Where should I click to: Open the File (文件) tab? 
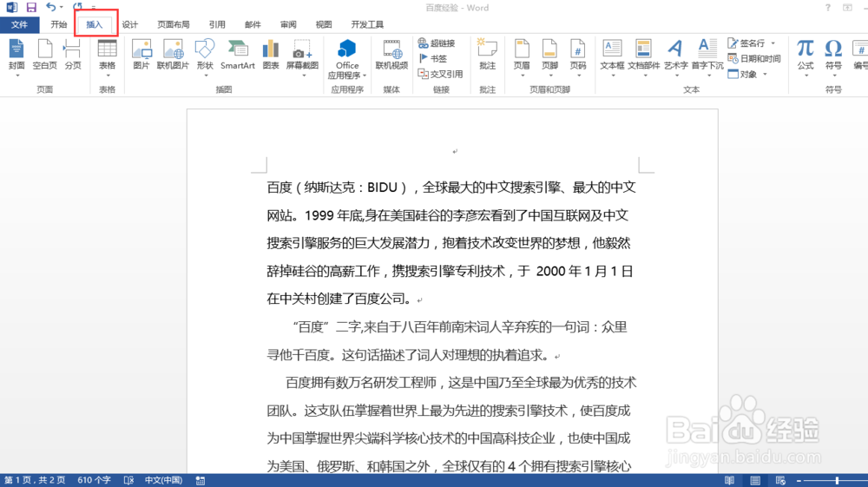coord(19,25)
